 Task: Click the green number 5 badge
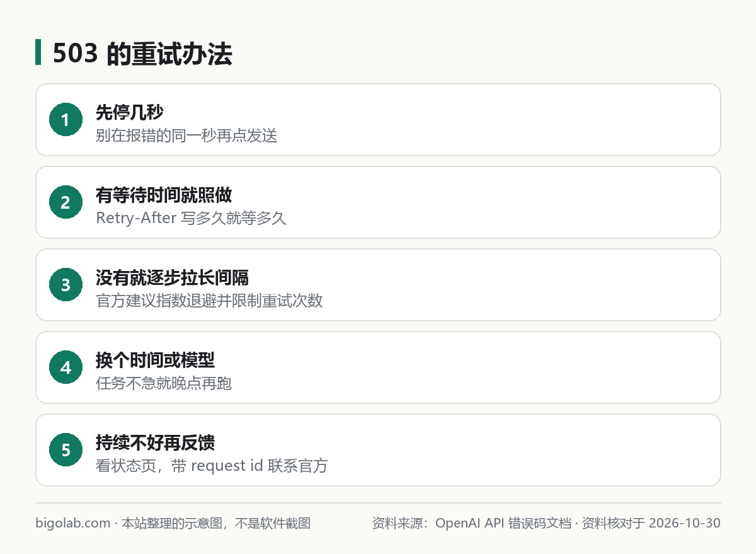click(x=66, y=450)
